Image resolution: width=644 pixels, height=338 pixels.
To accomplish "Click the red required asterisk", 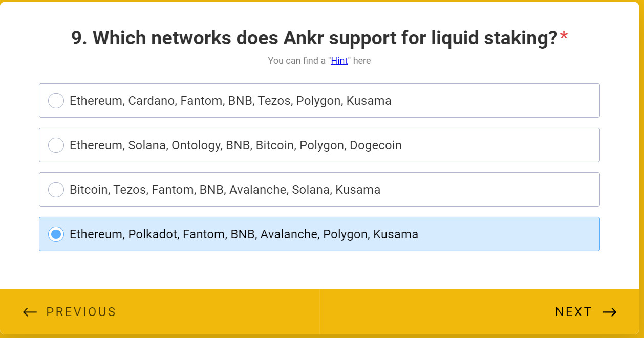I will pos(564,37).
